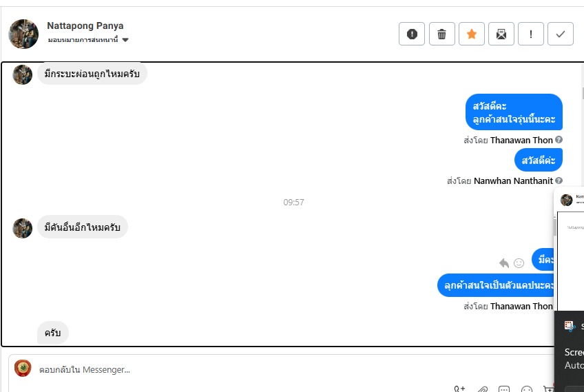Open the emoji reaction smiley beside message
584x392 pixels.
pyautogui.click(x=519, y=263)
